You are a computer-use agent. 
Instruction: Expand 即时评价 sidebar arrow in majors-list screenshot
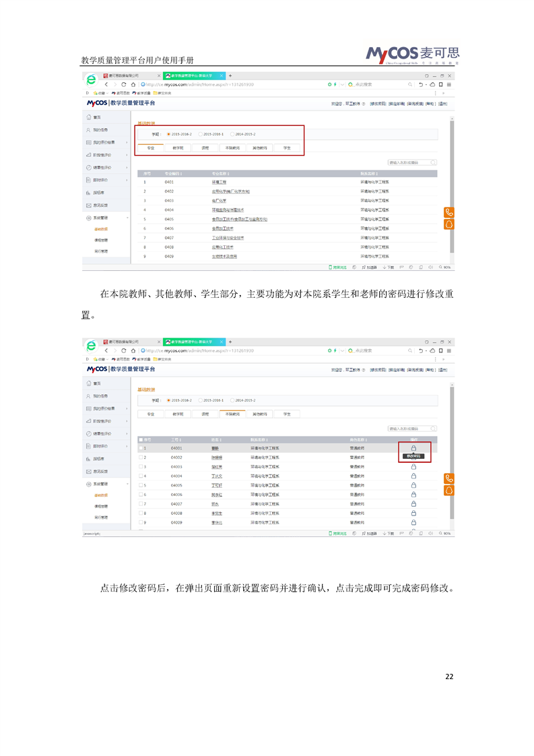[127, 180]
